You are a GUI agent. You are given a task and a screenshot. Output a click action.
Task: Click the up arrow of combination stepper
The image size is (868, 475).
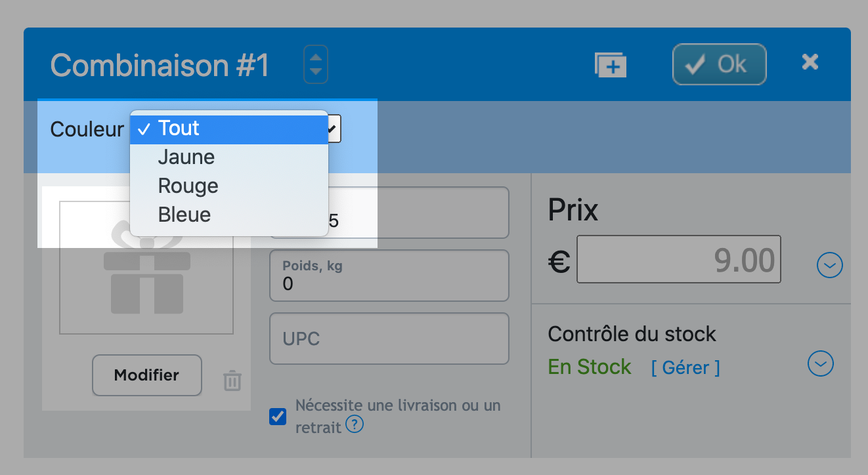click(316, 56)
